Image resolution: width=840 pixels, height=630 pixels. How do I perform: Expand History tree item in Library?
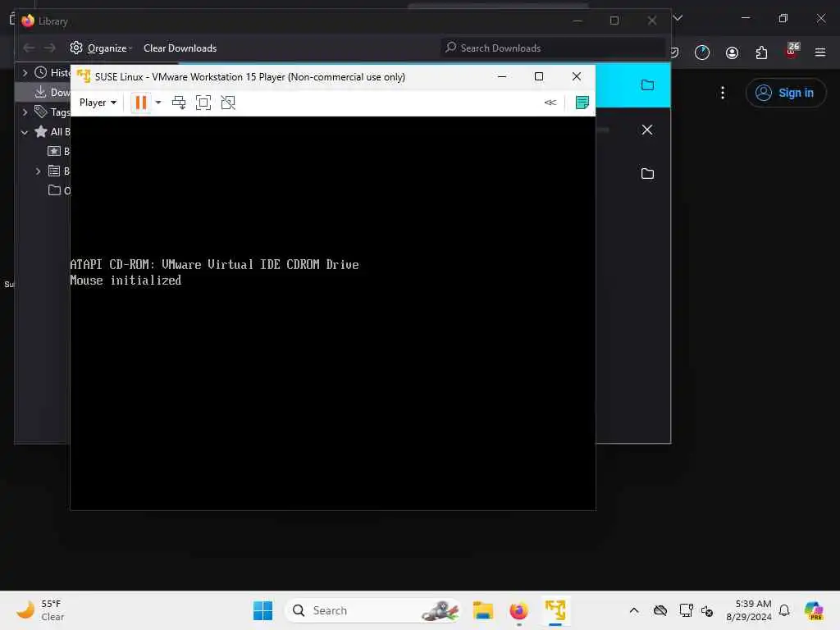pyautogui.click(x=25, y=72)
